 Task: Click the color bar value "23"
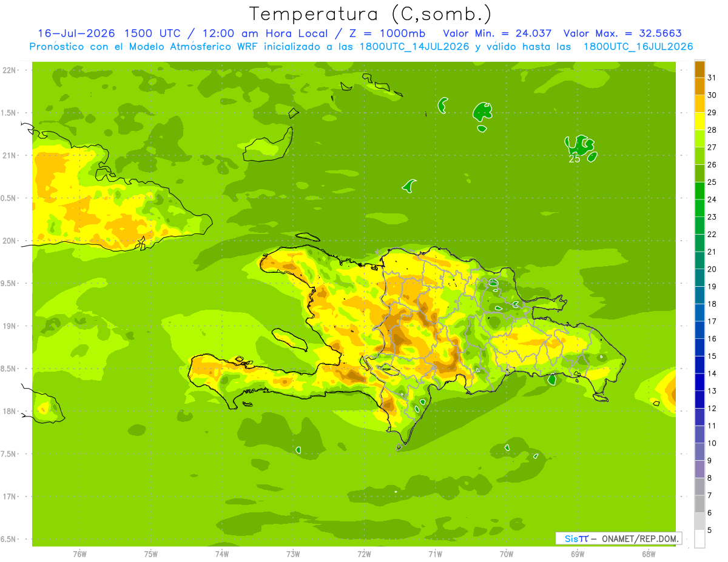pyautogui.click(x=712, y=217)
